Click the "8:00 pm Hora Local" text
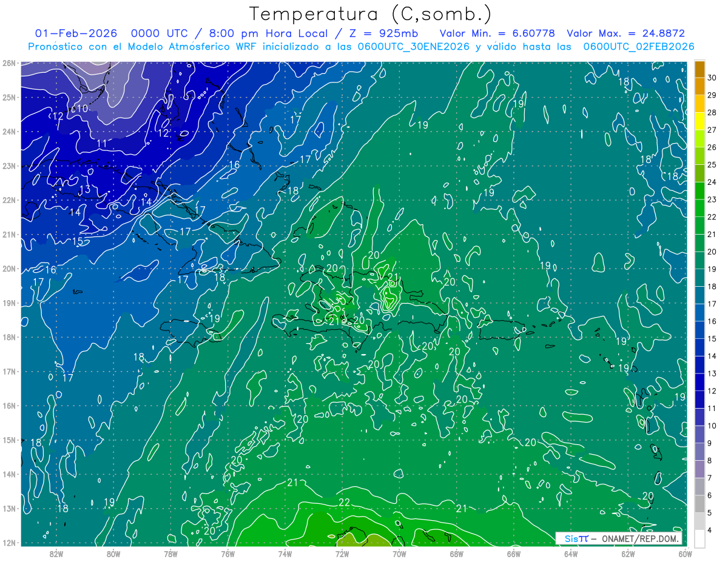This screenshot has width=728, height=562. pyautogui.click(x=268, y=33)
